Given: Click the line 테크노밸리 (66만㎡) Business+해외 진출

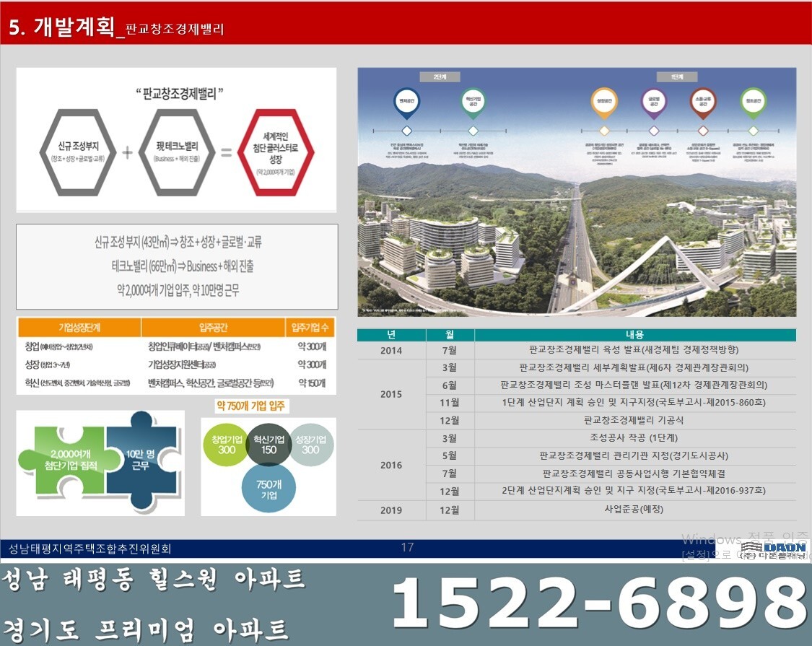Looking at the screenshot, I should point(183,266).
